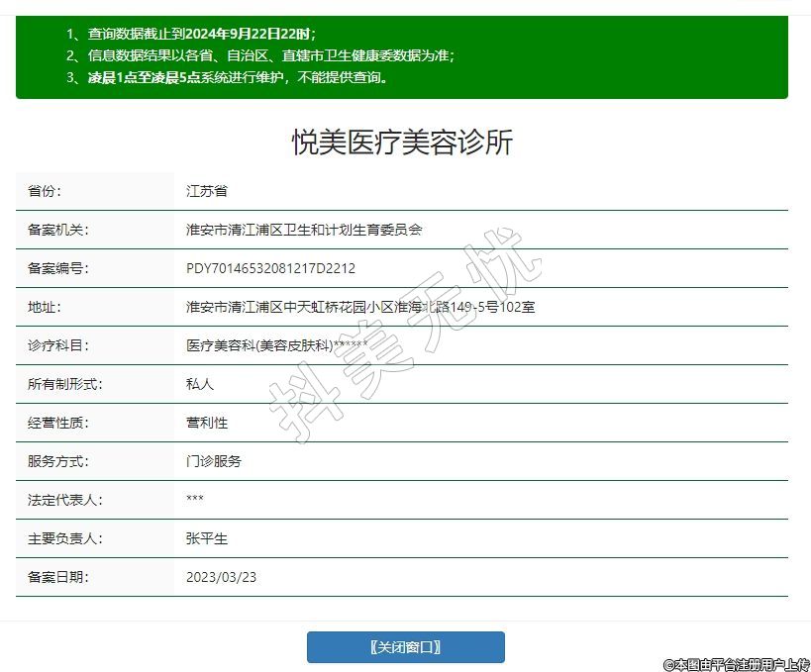The height and width of the screenshot is (672, 811).
Task: Select the filing date 2023/03/23
Action: (221, 577)
